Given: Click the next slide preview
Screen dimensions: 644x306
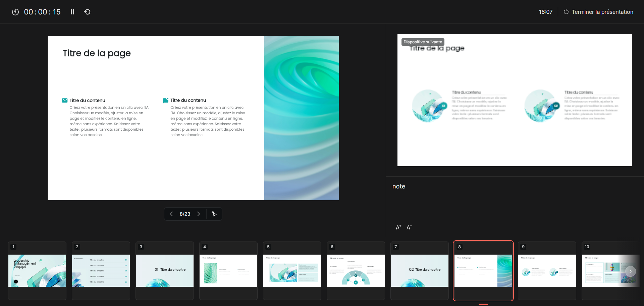Looking at the screenshot, I should pos(515,100).
